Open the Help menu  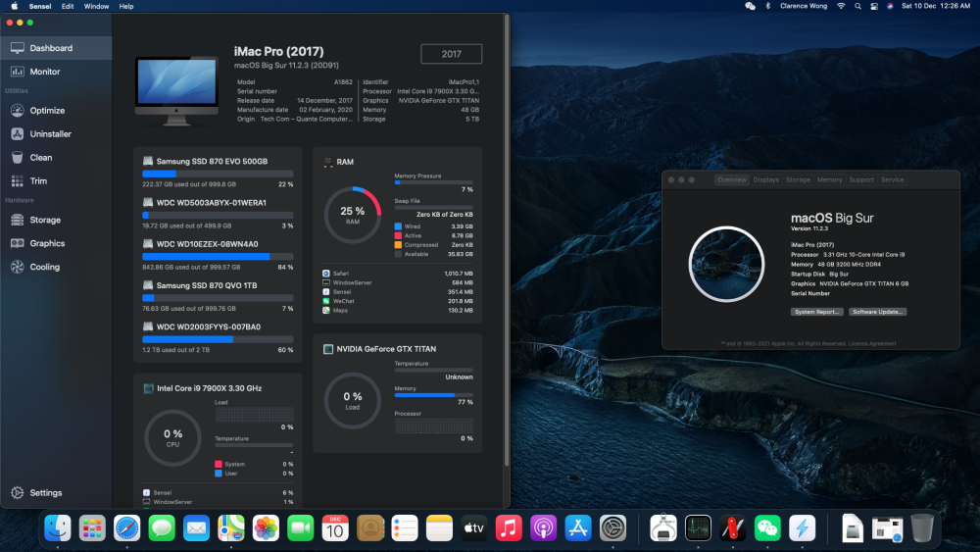pyautogui.click(x=126, y=6)
